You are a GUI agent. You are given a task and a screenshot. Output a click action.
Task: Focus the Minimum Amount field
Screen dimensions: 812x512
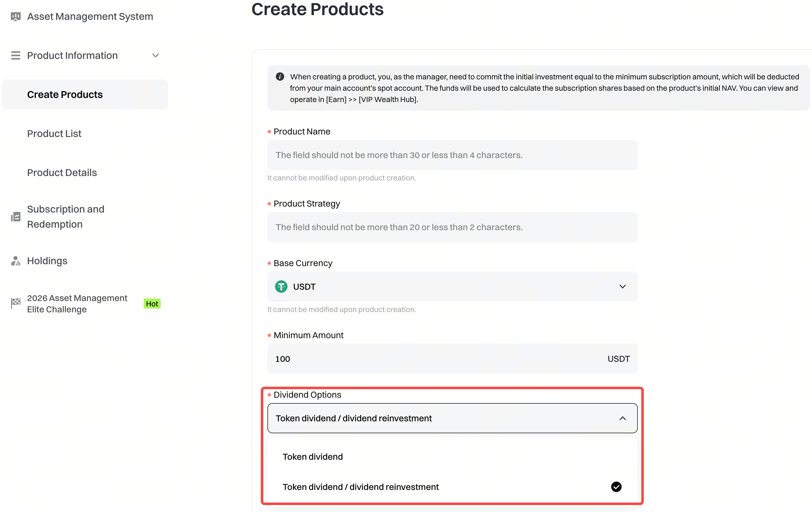(438, 359)
